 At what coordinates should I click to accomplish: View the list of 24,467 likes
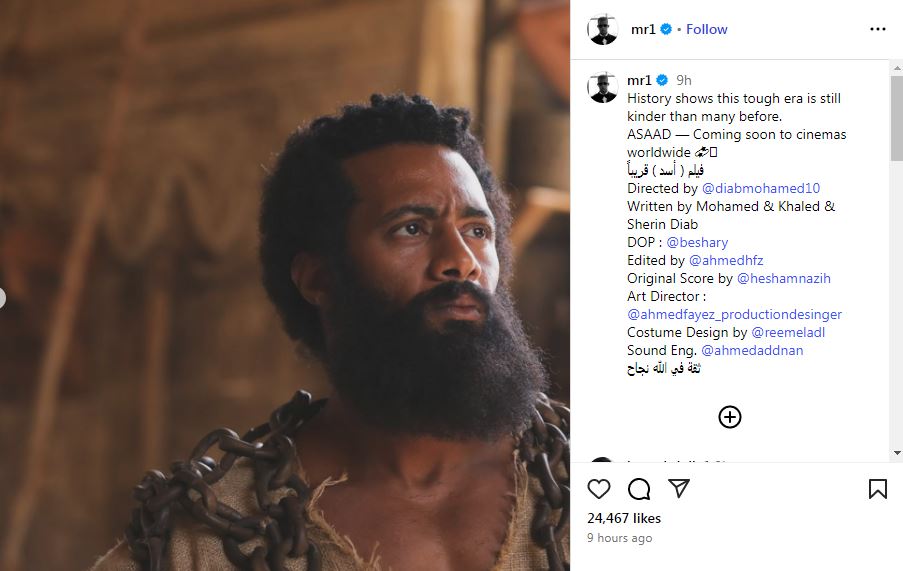(x=624, y=519)
